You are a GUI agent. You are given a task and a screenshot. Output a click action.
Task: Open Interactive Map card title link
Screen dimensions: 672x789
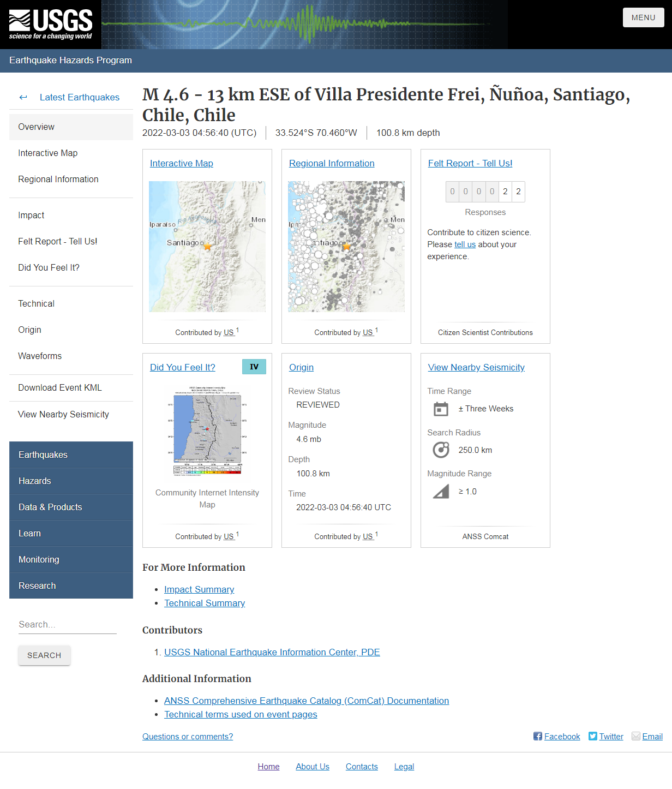182,163
